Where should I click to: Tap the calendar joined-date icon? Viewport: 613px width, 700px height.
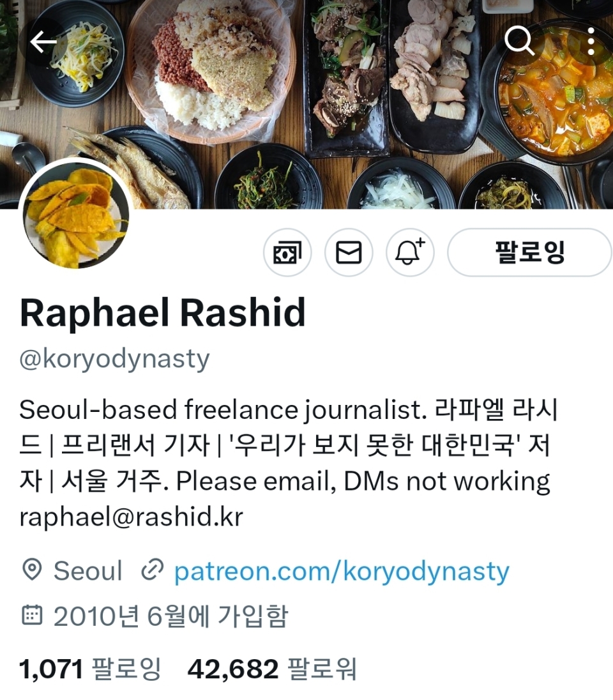point(32,615)
